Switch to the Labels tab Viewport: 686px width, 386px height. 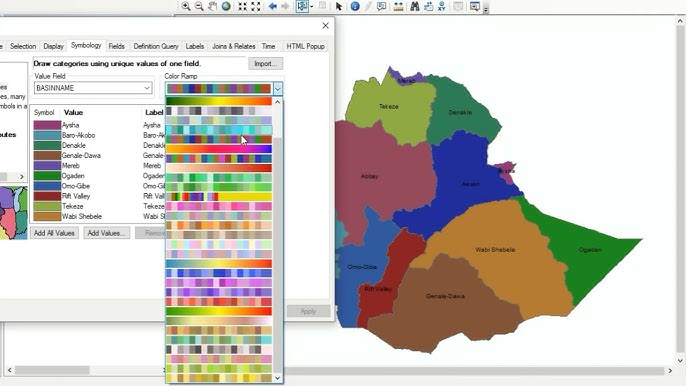click(x=195, y=46)
